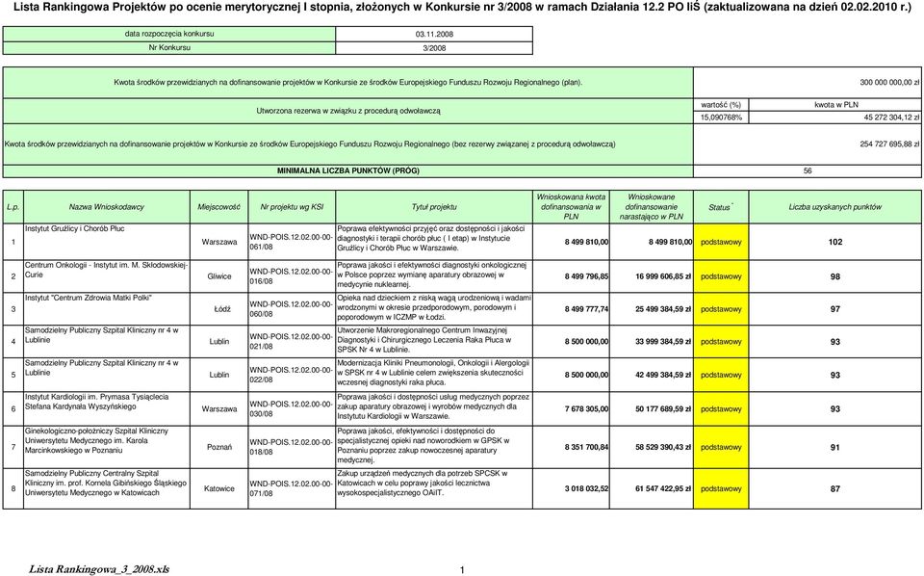Select applicant 'Samodzielny Publiczny Centralny Szpital Kliniczny' cell
This screenshot has height=576, width=924.
pos(107,488)
